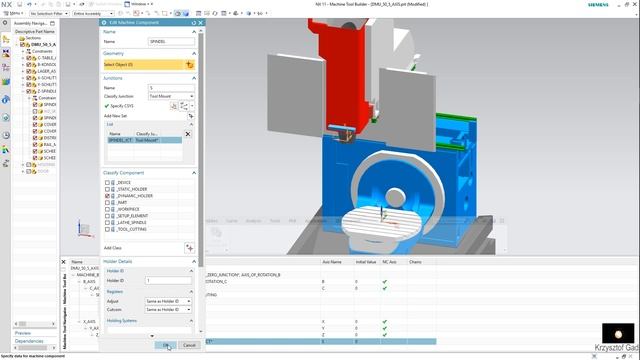Click the OK button
640x360 pixels.
coord(166,345)
